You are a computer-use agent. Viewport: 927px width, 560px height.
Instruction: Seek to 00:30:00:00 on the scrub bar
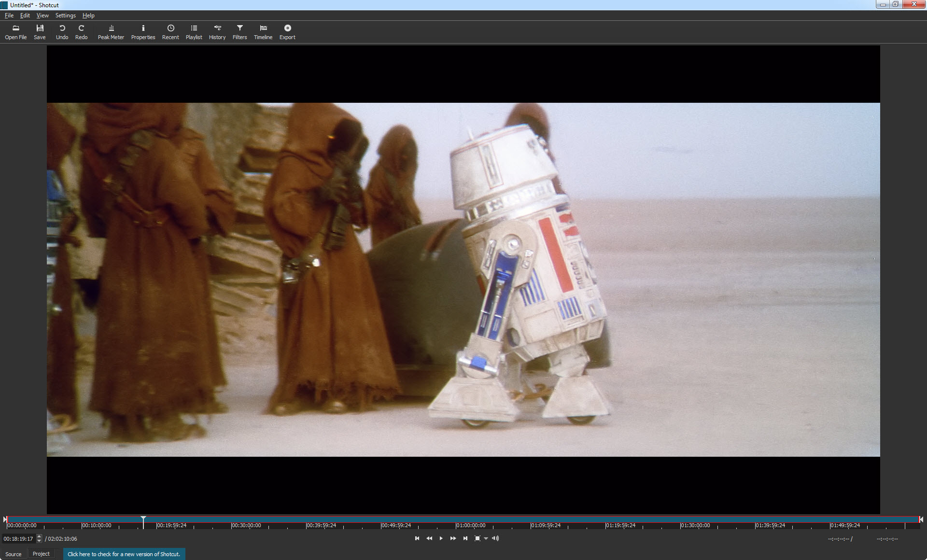coord(246,525)
